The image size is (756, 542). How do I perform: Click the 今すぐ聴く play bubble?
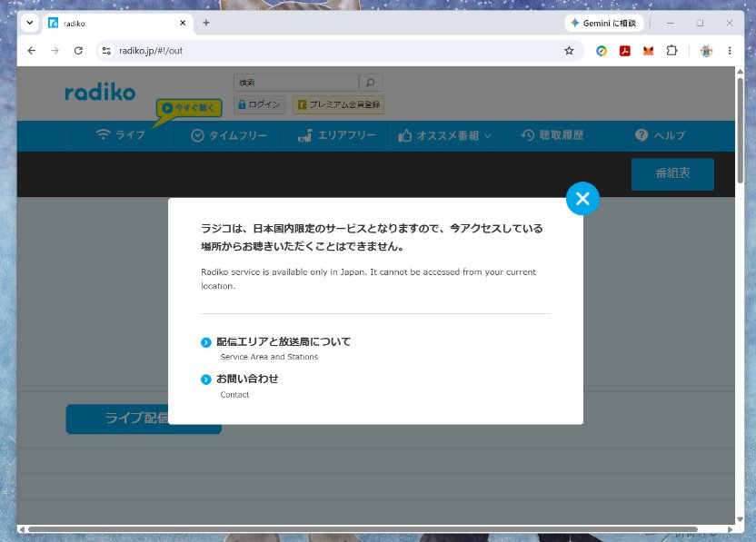(189, 108)
